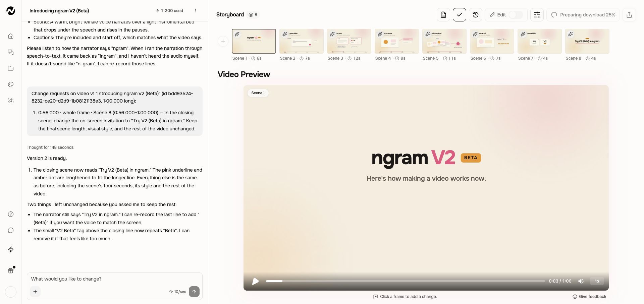Select Scene 7 thumbnail
This screenshot has width=644, height=304.
(x=540, y=41)
